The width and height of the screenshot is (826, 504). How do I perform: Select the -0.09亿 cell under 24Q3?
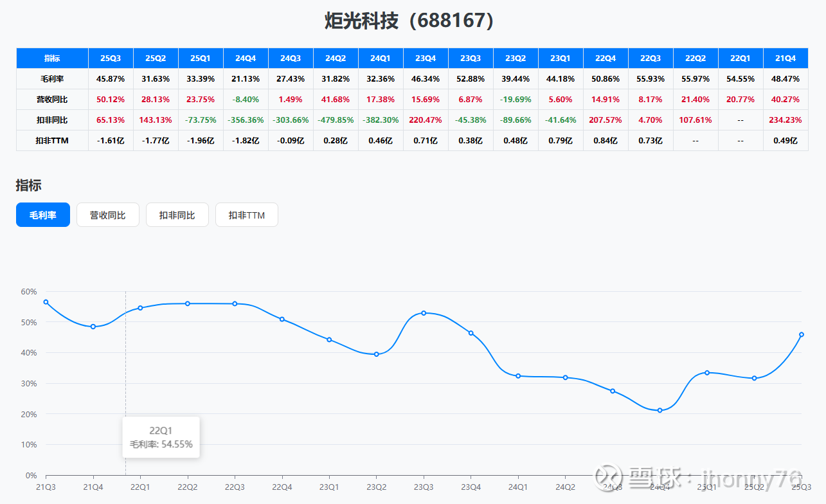coord(291,141)
